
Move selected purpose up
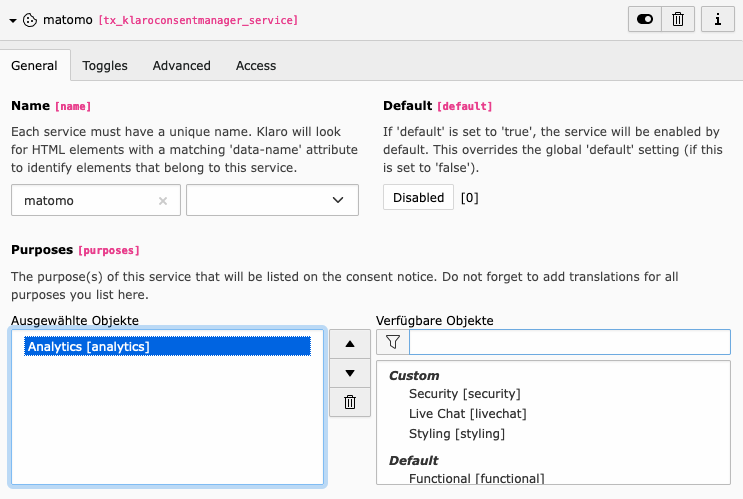click(350, 344)
